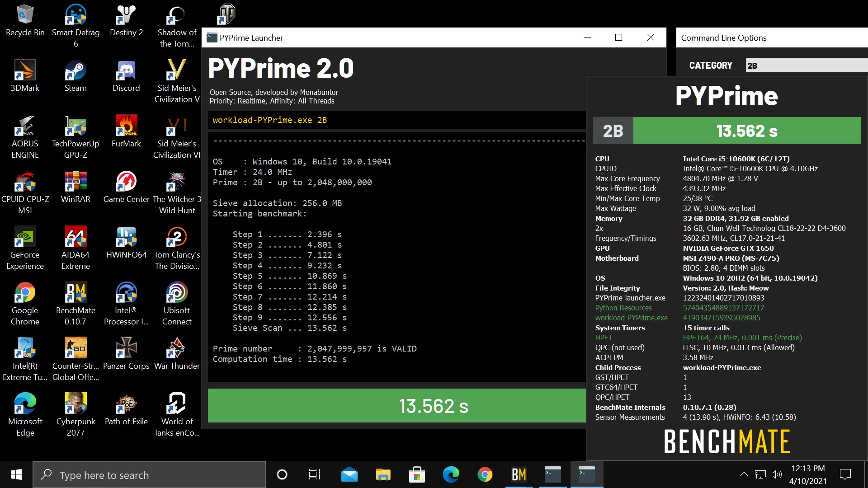The width and height of the screenshot is (868, 488).
Task: Click the CATEGORY field showing 2B
Action: coord(807,65)
